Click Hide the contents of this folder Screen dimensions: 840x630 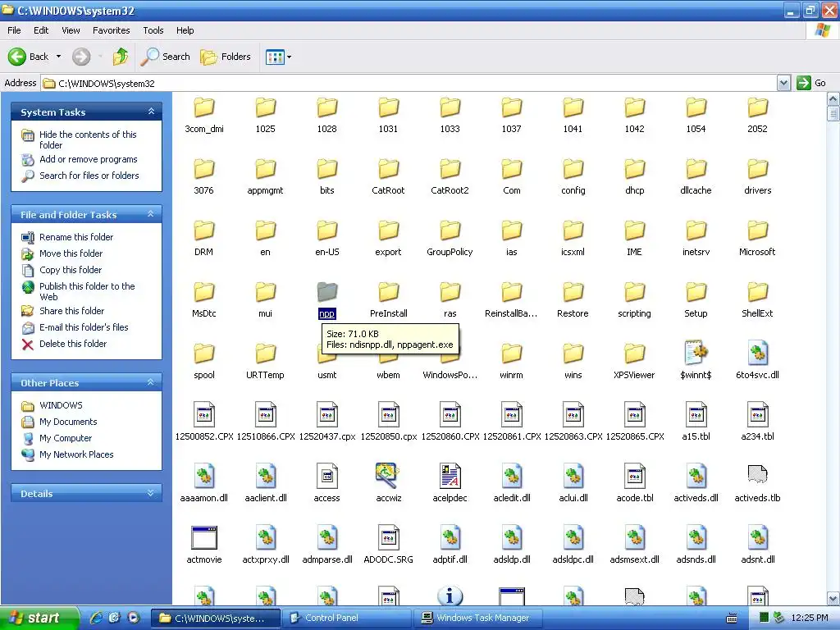click(x=88, y=139)
